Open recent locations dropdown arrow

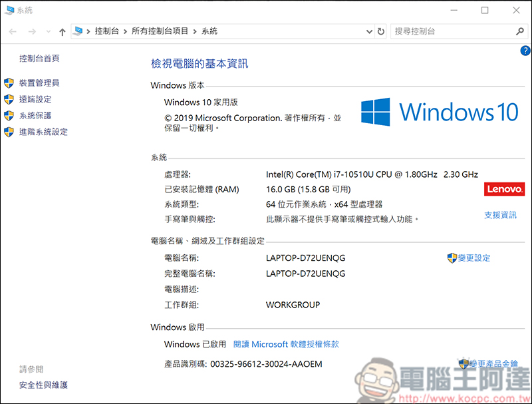(48, 32)
